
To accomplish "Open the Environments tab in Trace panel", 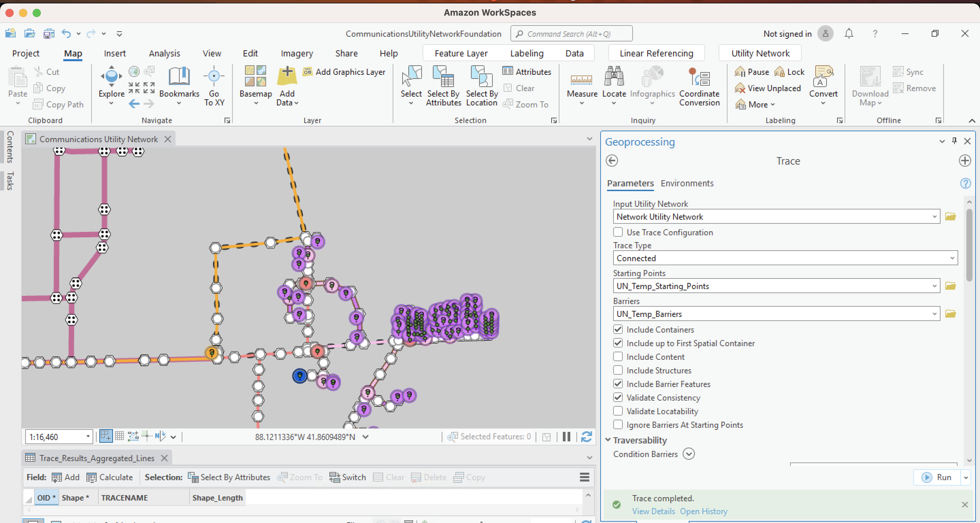I will (x=687, y=183).
